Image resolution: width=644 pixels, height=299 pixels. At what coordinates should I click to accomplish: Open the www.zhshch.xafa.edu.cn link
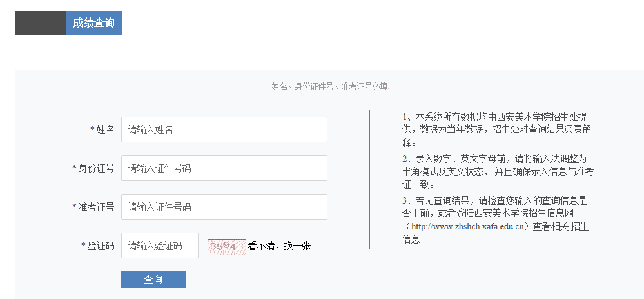(467, 226)
